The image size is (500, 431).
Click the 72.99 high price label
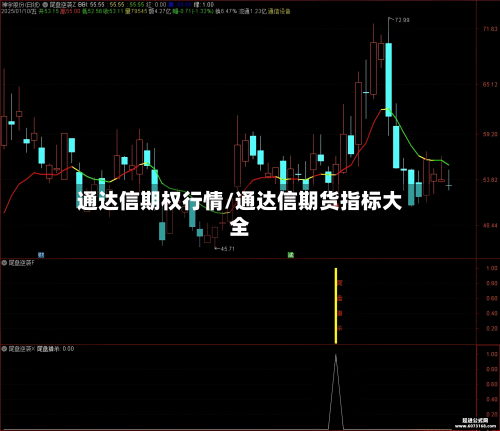pos(402,20)
